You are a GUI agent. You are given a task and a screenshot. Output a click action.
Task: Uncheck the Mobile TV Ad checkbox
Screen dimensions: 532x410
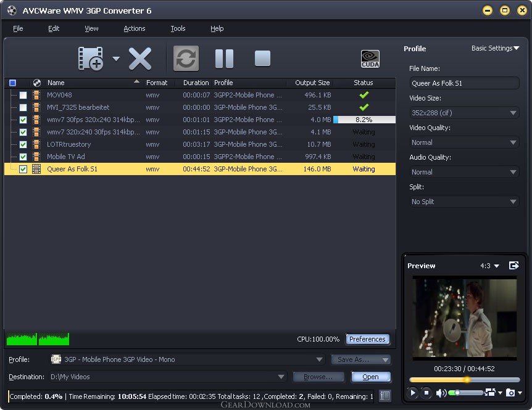coord(23,157)
